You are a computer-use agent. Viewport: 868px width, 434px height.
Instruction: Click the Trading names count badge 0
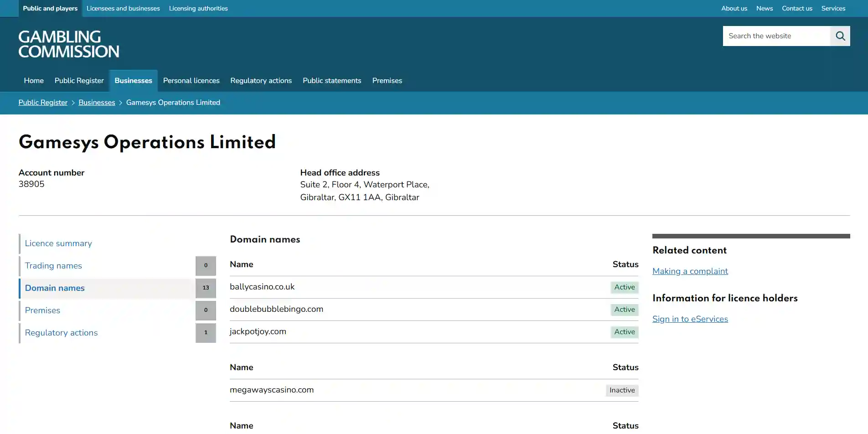[x=206, y=266]
